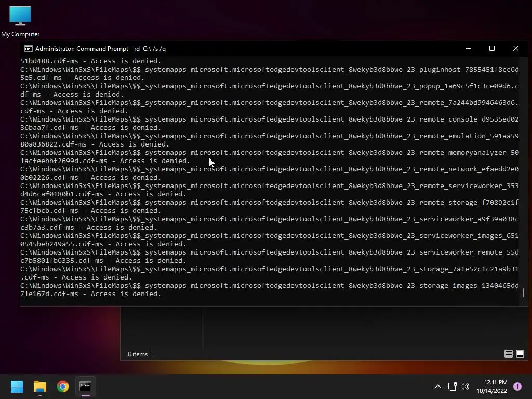This screenshot has width=532, height=399.
Task: Open the volume control tray icon
Action: pos(465,387)
